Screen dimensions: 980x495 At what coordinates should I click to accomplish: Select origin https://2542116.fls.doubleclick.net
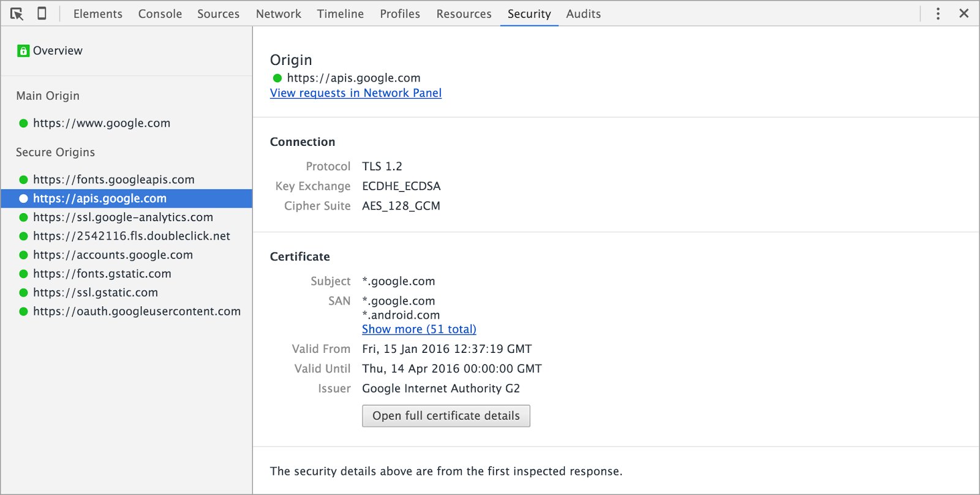tap(132, 236)
